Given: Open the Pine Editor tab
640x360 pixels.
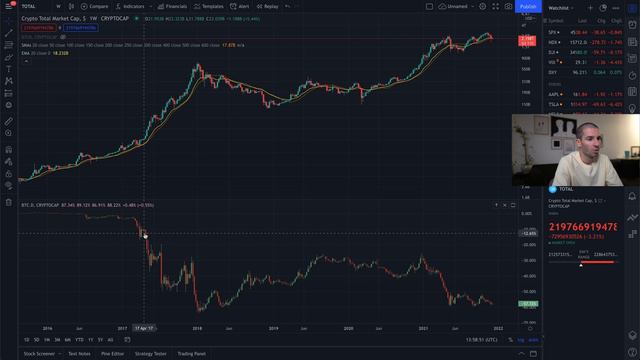Looking at the screenshot, I should [112, 353].
